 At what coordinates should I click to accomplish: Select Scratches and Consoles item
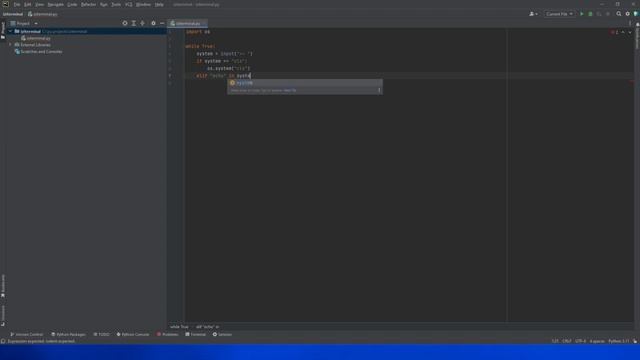[x=38, y=51]
